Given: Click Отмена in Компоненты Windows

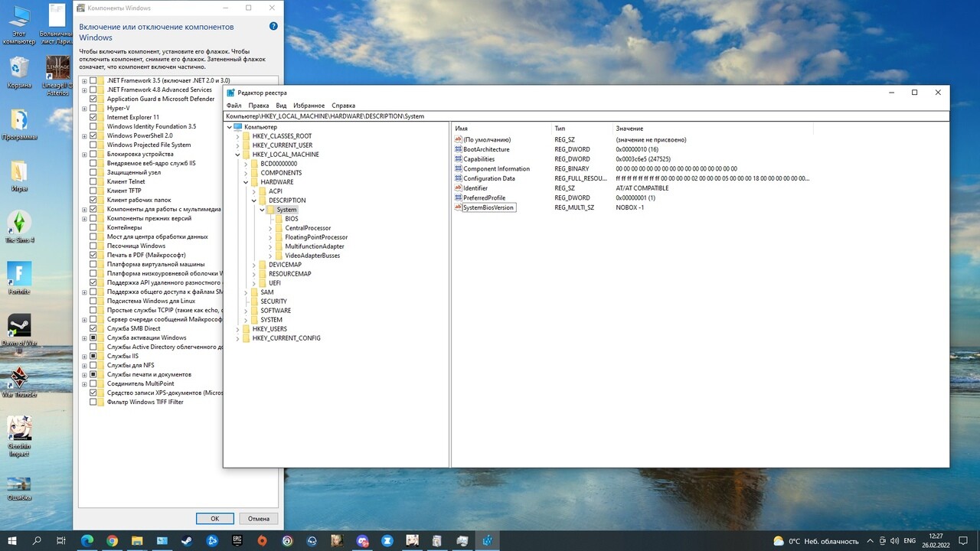Looking at the screenshot, I should pos(259,518).
